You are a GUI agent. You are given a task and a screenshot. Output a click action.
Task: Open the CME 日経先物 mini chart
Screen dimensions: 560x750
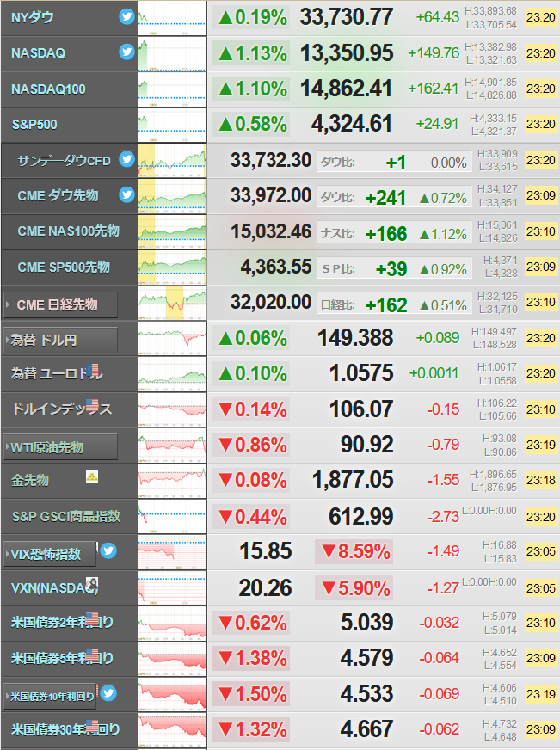click(173, 303)
